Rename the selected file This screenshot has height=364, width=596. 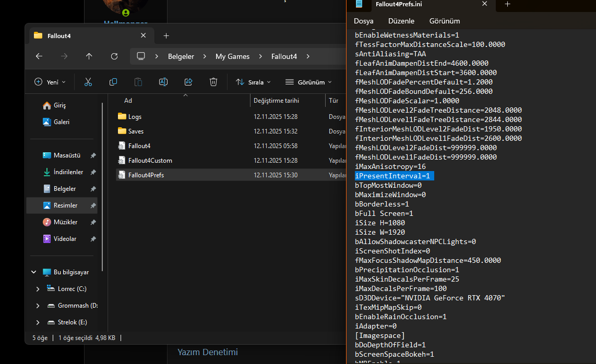163,82
